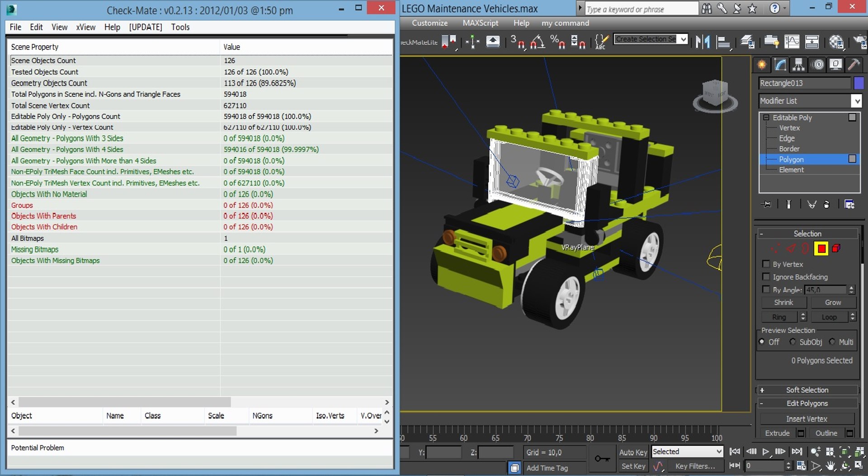The height and width of the screenshot is (476, 868).
Task: Select the active Polygon level icon
Action: [x=821, y=248]
